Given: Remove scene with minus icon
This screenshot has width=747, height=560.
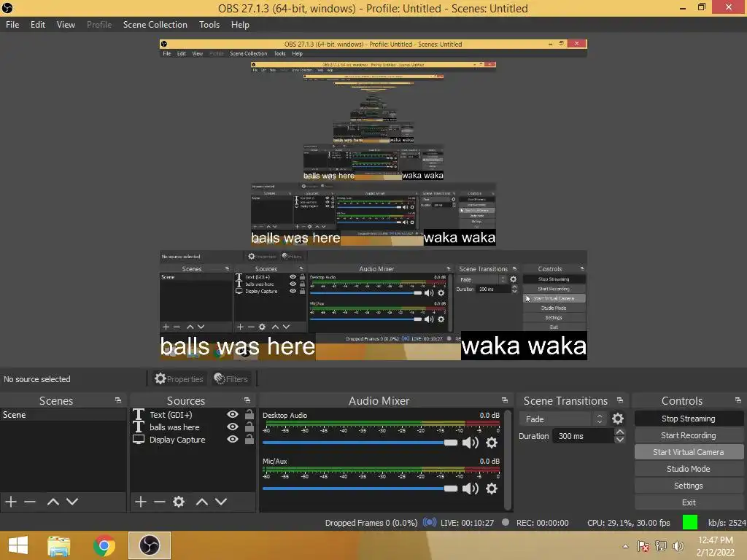Looking at the screenshot, I should point(30,502).
